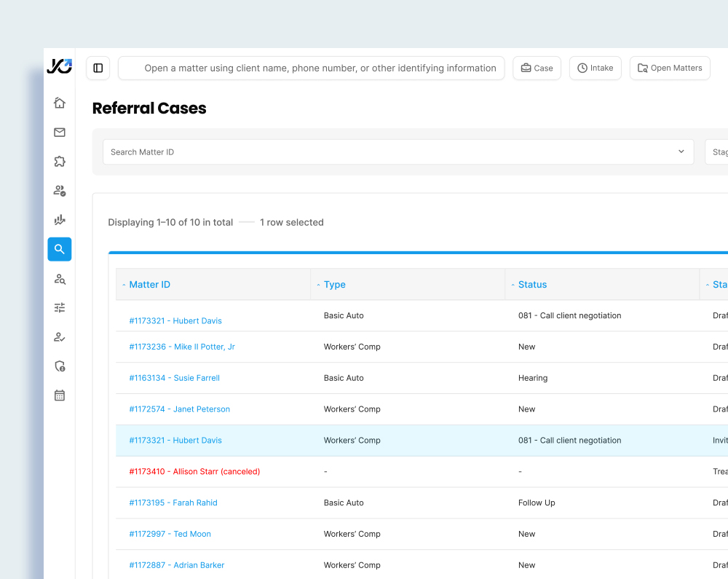Image resolution: width=728 pixels, height=579 pixels.
Task: Open the shield lock security icon
Action: (60, 366)
